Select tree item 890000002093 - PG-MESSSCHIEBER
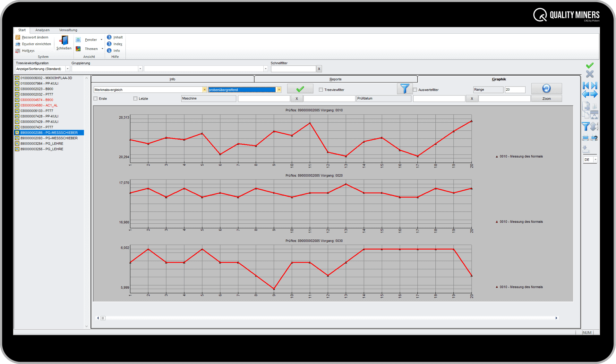 49,138
